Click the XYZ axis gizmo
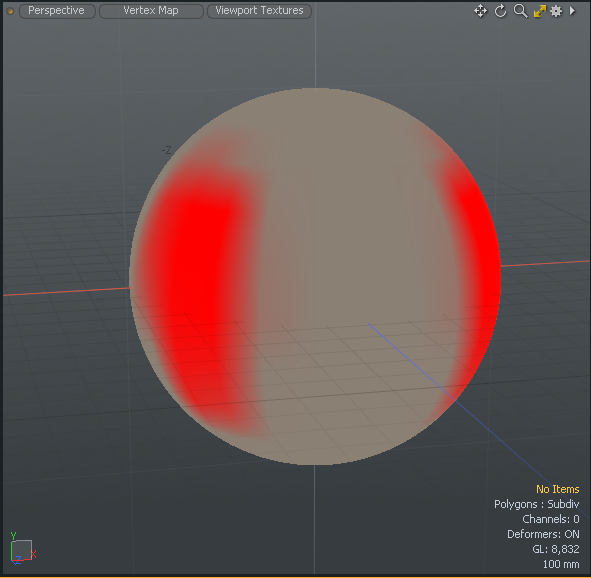The width and height of the screenshot is (591, 578). click(x=22, y=549)
